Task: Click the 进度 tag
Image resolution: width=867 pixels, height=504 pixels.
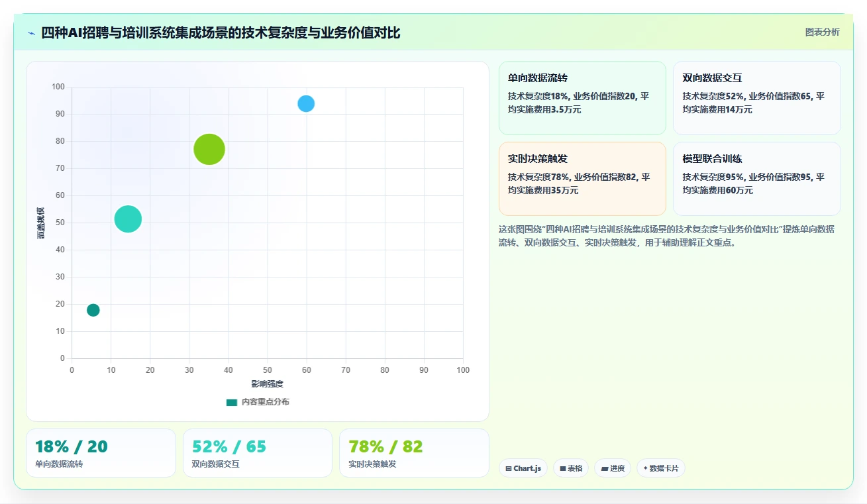Action: tap(613, 468)
